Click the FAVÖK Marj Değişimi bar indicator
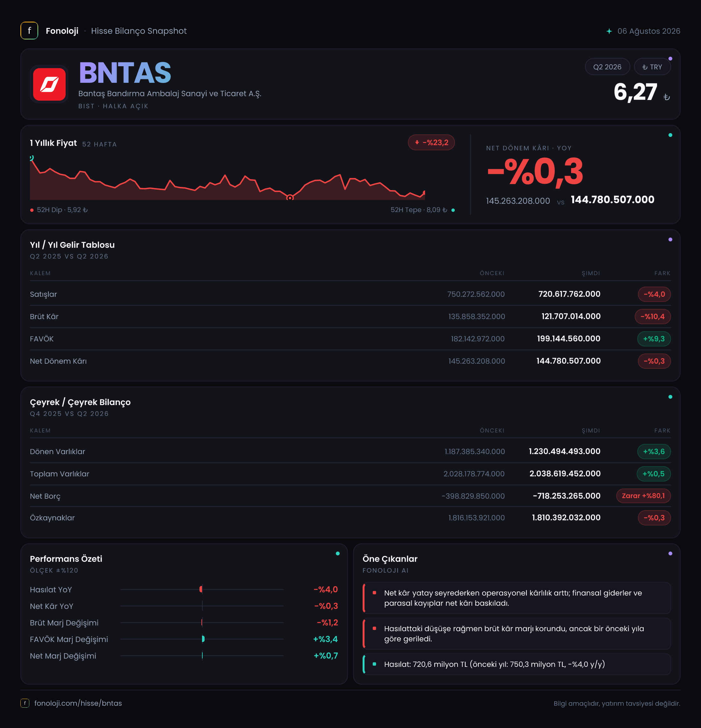The height and width of the screenshot is (728, 701). click(203, 639)
